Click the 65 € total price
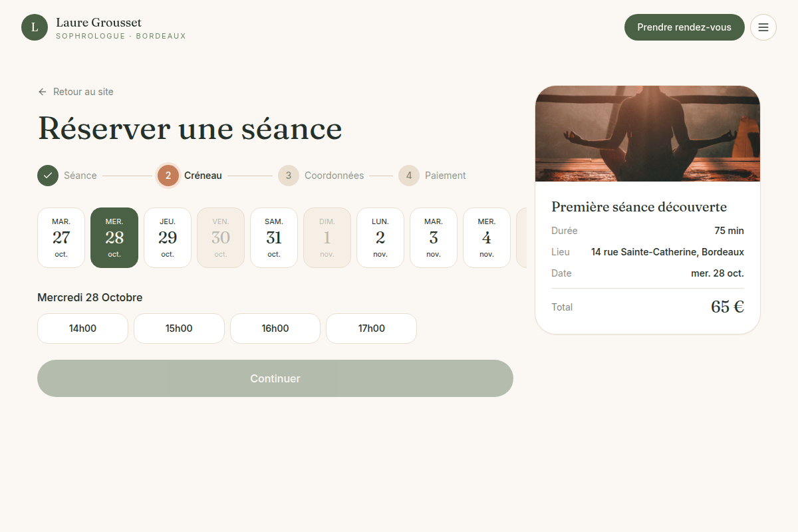This screenshot has height=532, width=798. [728, 307]
